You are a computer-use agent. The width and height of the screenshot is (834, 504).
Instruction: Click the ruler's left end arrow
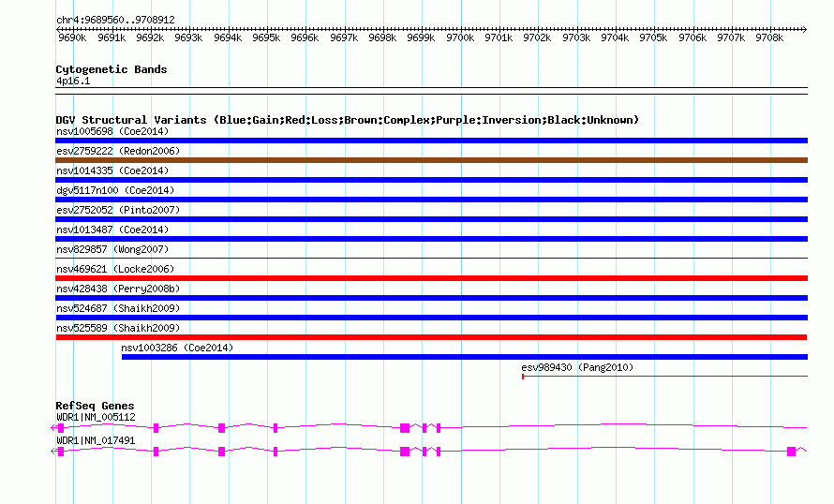tap(58, 29)
